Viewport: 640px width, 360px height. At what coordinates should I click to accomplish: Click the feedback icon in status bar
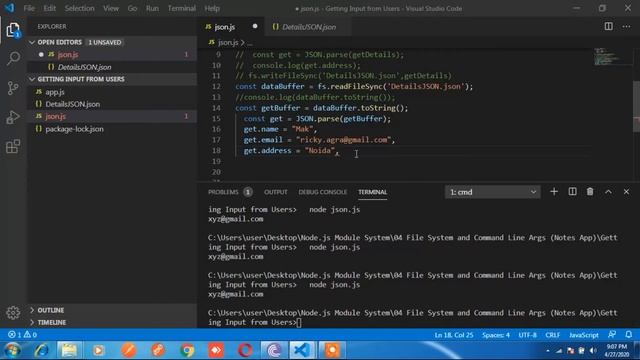[611, 335]
